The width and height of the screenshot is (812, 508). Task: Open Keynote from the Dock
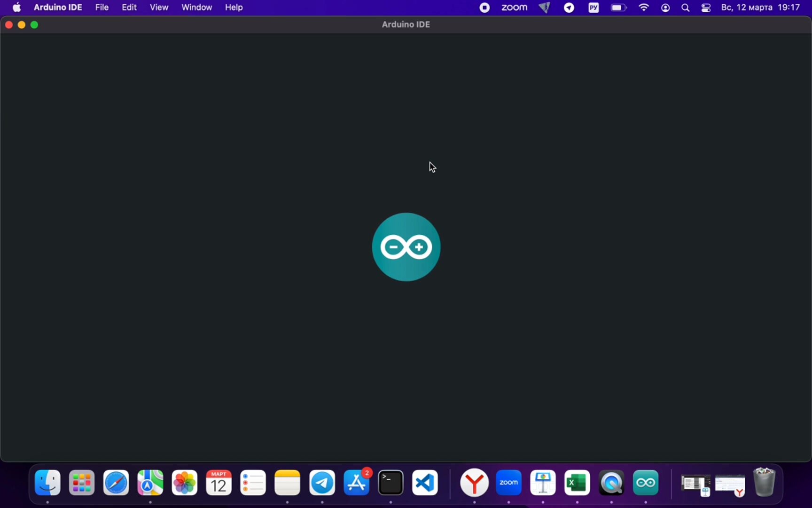[543, 483]
